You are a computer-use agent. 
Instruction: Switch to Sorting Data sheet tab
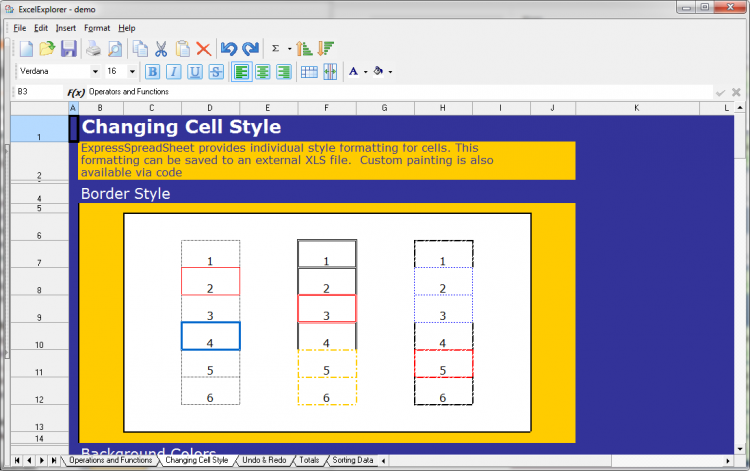pos(353,460)
